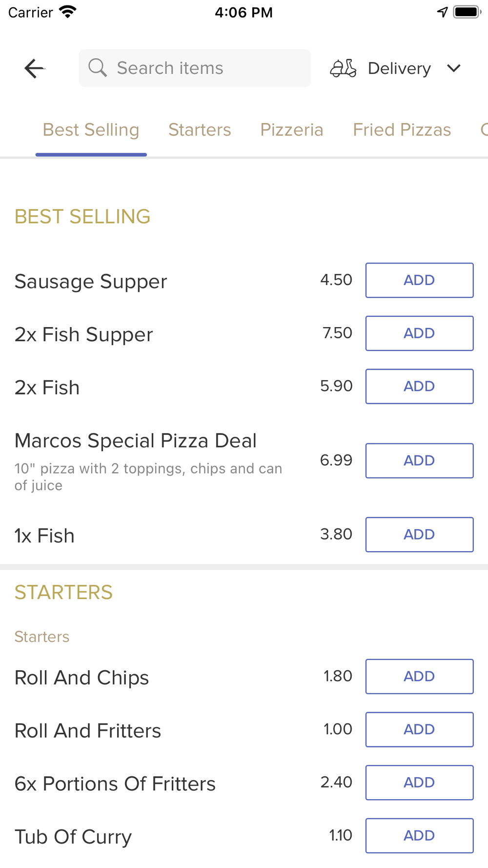The width and height of the screenshot is (488, 868).
Task: Go to the Fried Pizzas tab
Action: pyautogui.click(x=402, y=130)
